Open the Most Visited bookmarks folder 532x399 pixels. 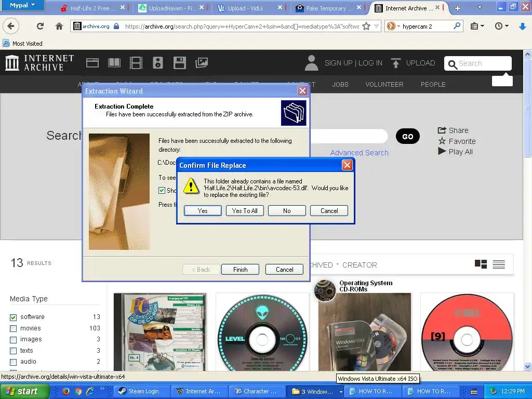click(x=23, y=44)
